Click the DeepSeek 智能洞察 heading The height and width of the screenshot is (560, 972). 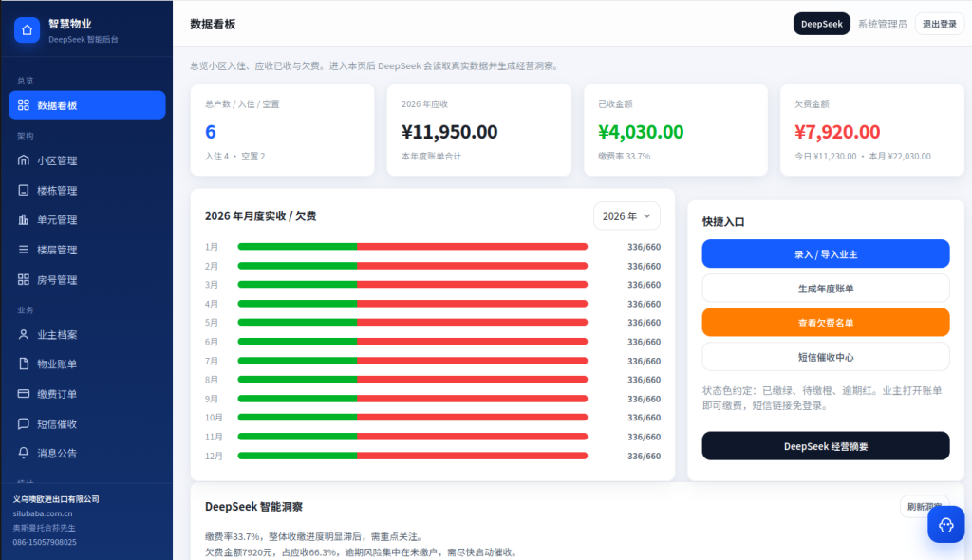253,507
